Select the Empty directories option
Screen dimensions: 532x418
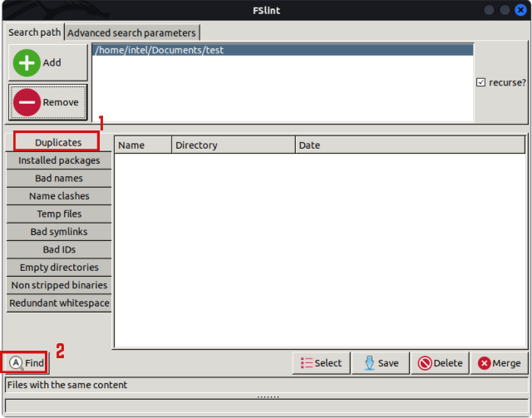pos(58,268)
